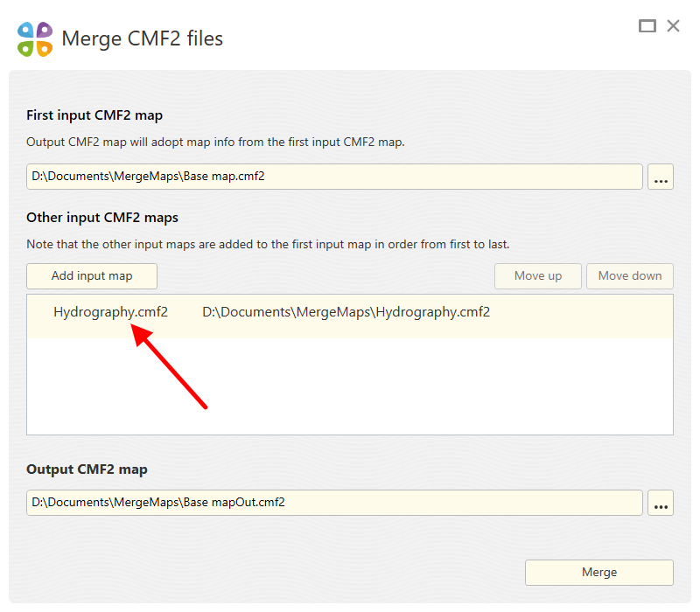700x612 pixels.
Task: Click the Other input CMF2 maps heading
Action: pyautogui.click(x=102, y=218)
